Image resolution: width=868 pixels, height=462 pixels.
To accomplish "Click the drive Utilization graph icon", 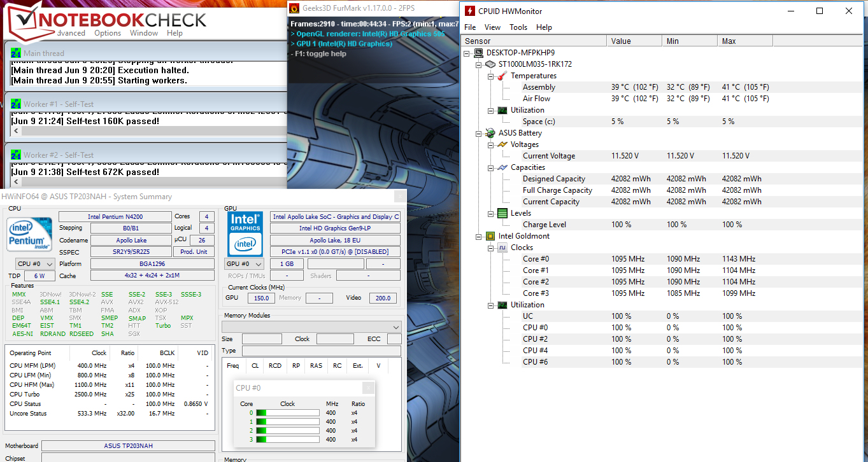I will point(502,110).
